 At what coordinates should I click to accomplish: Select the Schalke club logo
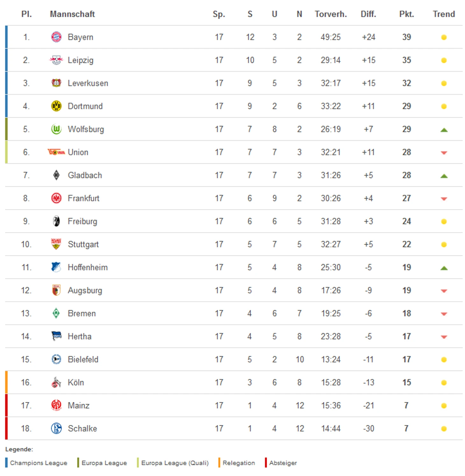tap(56, 428)
